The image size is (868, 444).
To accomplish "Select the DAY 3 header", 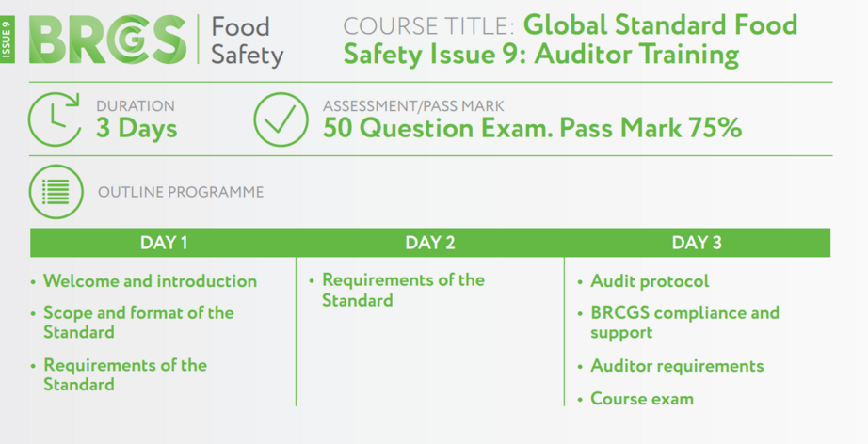I will pyautogui.click(x=697, y=243).
